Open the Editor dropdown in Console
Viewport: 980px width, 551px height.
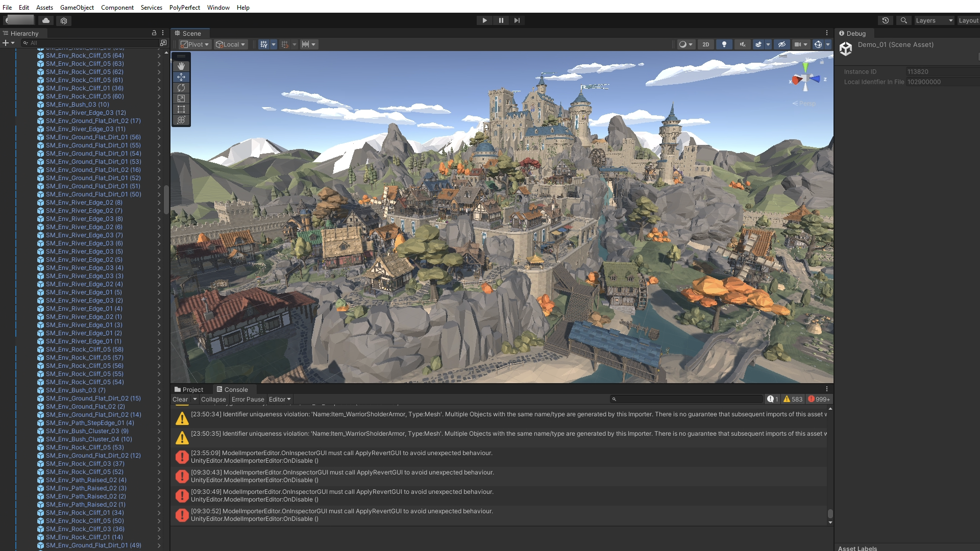point(280,399)
